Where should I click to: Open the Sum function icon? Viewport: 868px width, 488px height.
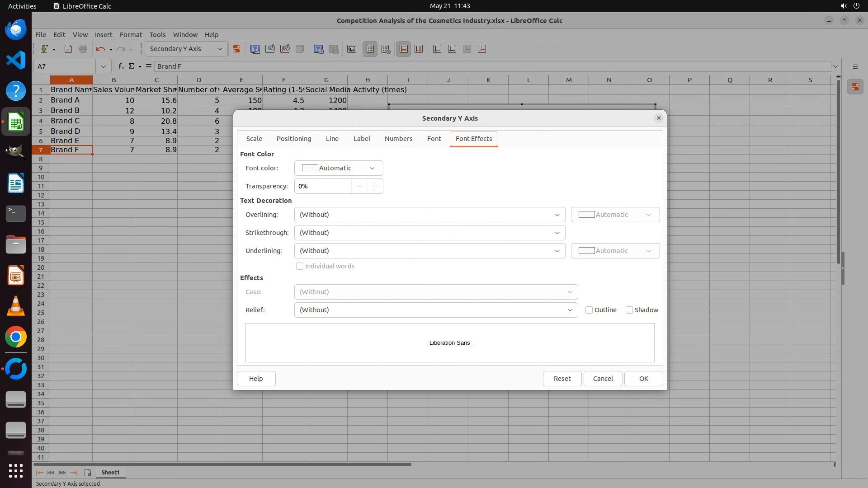[x=132, y=66]
